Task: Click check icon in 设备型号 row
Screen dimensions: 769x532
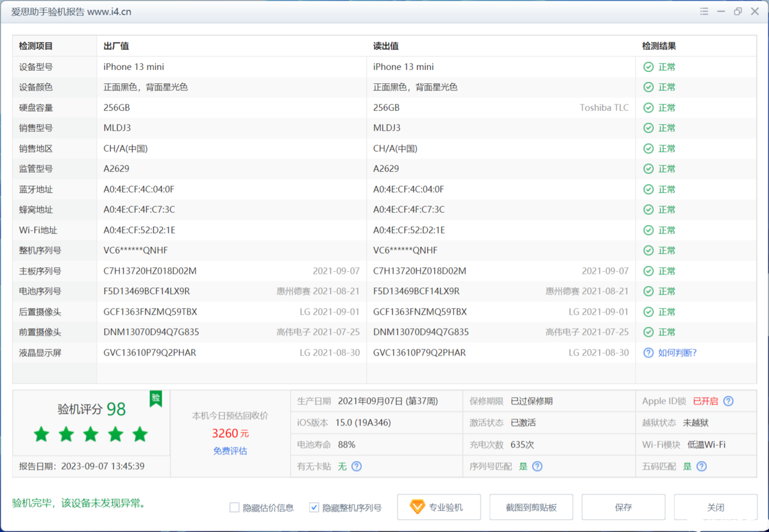Action: point(648,67)
